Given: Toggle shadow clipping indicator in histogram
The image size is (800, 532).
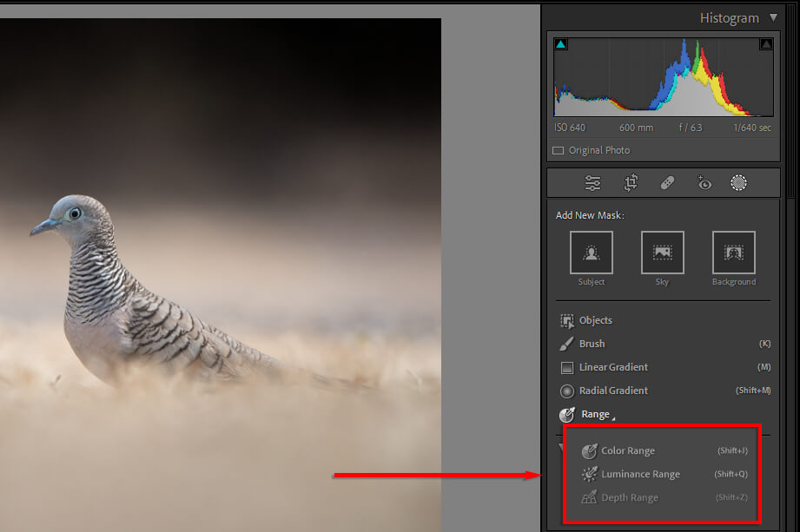Looking at the screenshot, I should pos(561,44).
